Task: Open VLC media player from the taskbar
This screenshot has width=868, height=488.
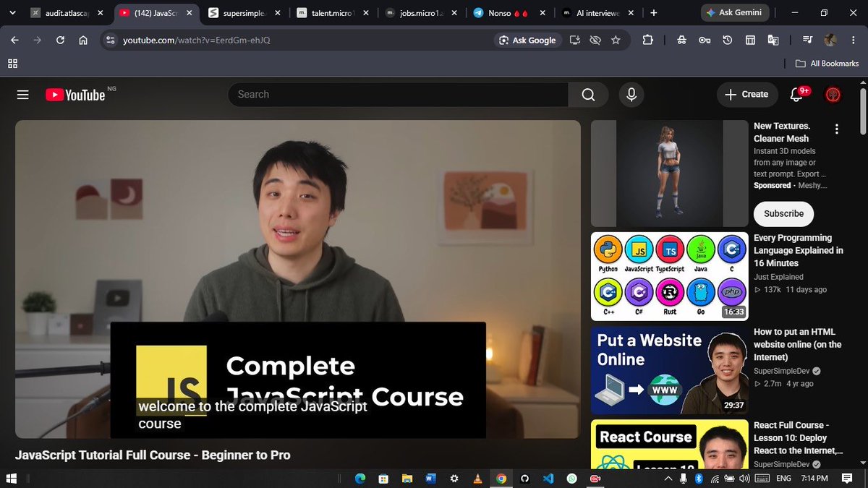Action: pos(477,479)
